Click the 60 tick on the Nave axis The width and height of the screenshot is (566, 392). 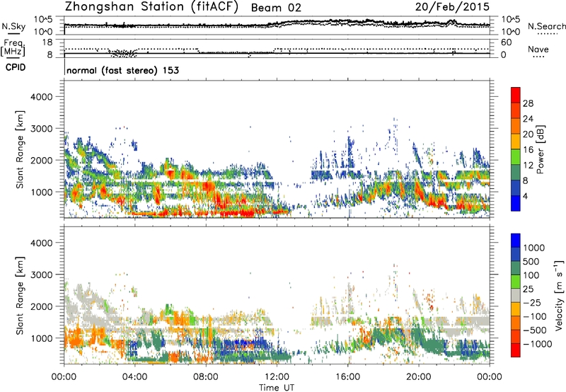tap(506, 42)
